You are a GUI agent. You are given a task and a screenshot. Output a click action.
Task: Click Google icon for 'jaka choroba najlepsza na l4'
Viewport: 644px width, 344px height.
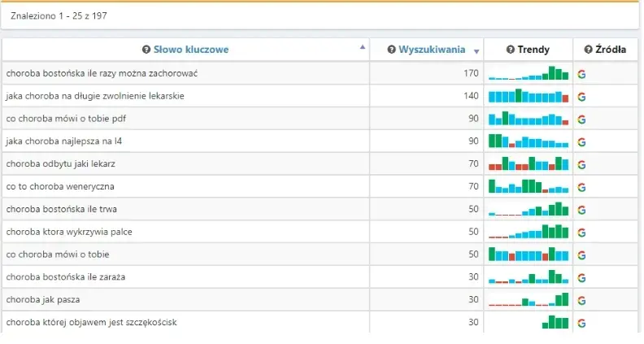point(581,142)
